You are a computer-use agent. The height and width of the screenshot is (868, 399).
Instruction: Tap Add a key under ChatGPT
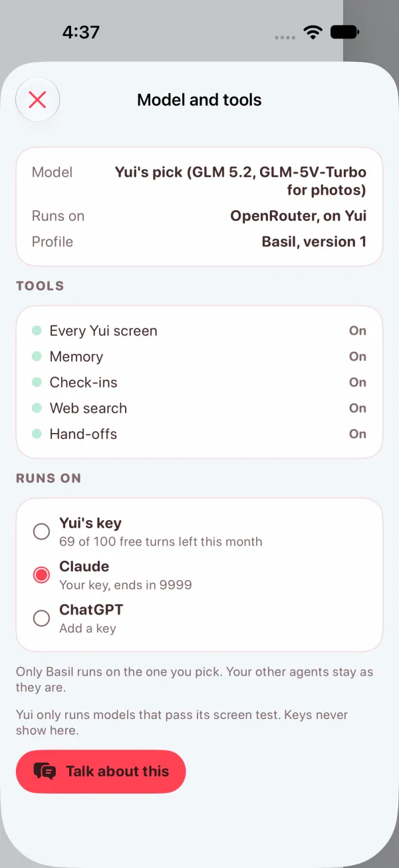tap(88, 629)
